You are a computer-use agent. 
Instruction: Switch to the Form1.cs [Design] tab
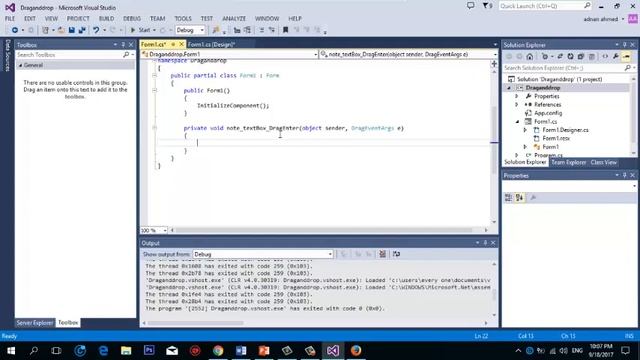pyautogui.click(x=211, y=44)
